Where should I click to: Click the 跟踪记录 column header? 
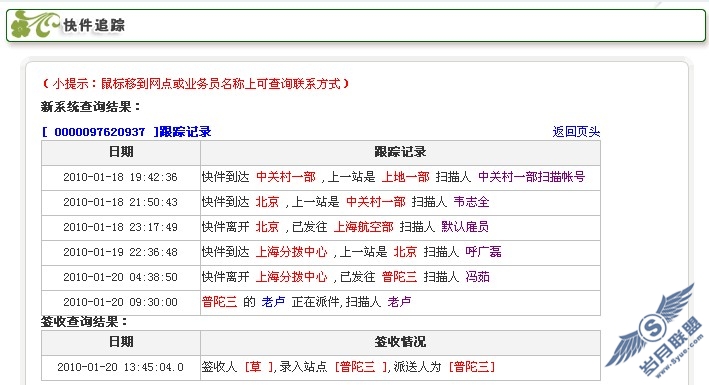(400, 152)
